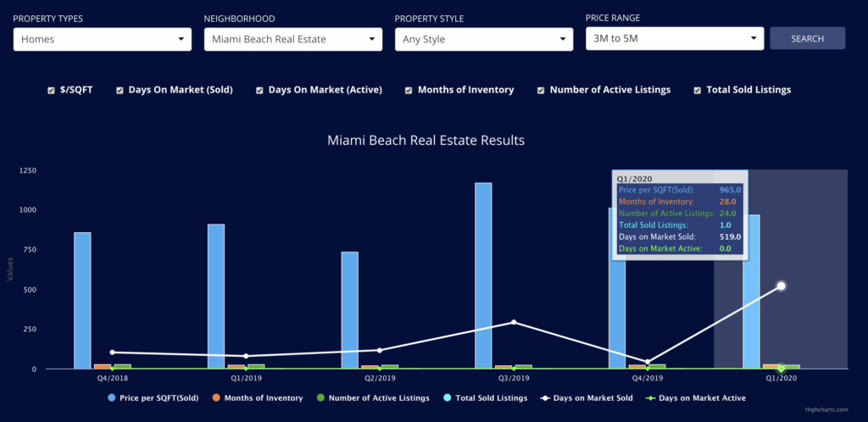The image size is (868, 422).
Task: Uncheck the Total Sold Listings checkbox
Action: (x=698, y=90)
